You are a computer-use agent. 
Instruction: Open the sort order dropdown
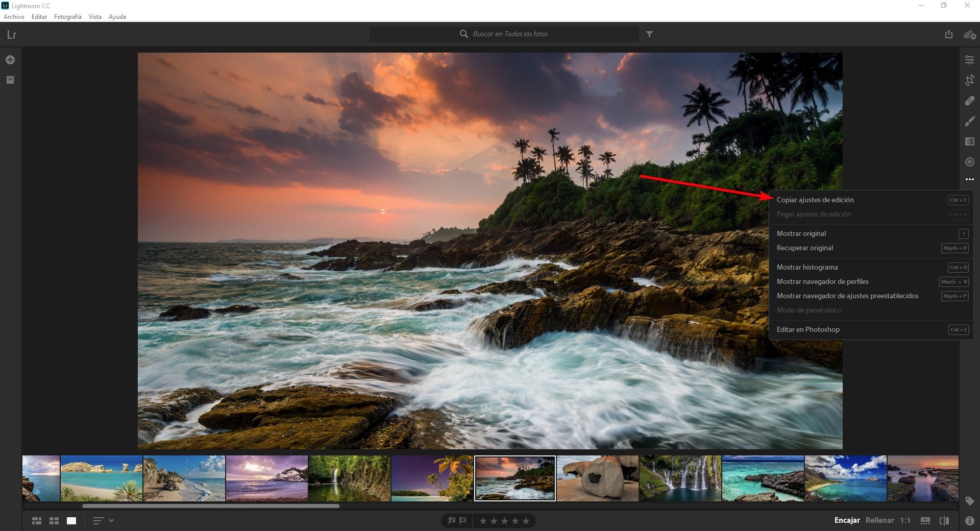click(x=103, y=521)
